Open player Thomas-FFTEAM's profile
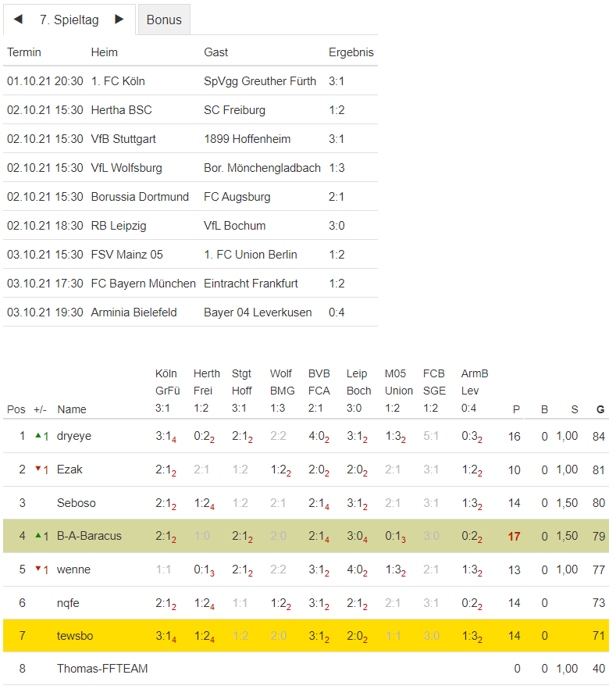Image resolution: width=616 pixels, height=689 pixels. (x=102, y=669)
